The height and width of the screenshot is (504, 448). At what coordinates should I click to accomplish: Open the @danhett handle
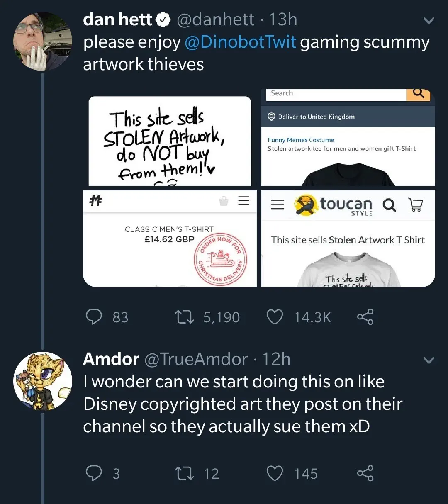point(216,19)
